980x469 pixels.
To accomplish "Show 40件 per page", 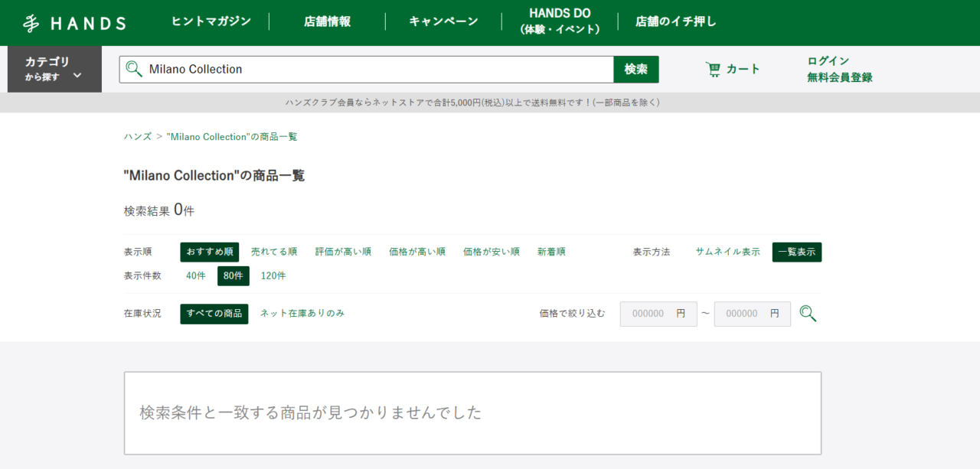I will point(196,275).
